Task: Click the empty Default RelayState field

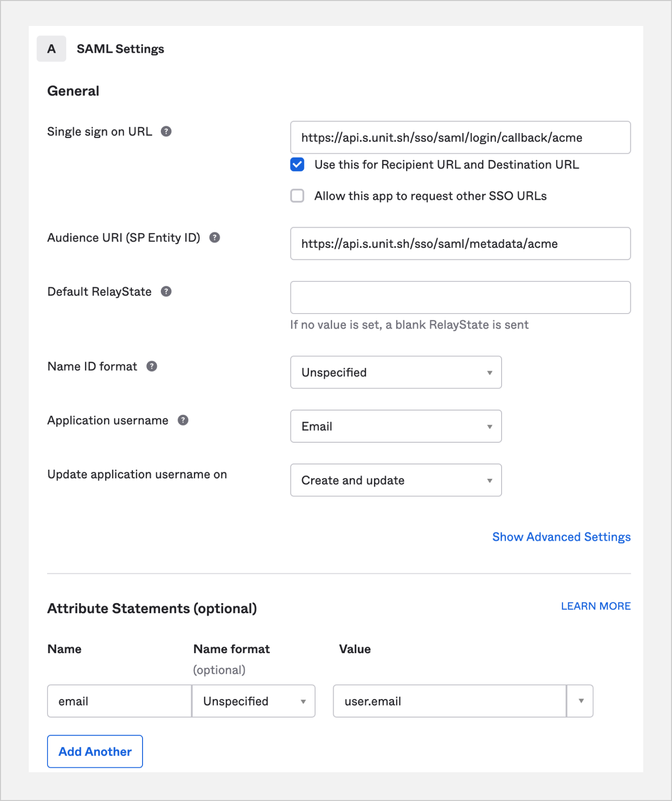Action: click(460, 298)
